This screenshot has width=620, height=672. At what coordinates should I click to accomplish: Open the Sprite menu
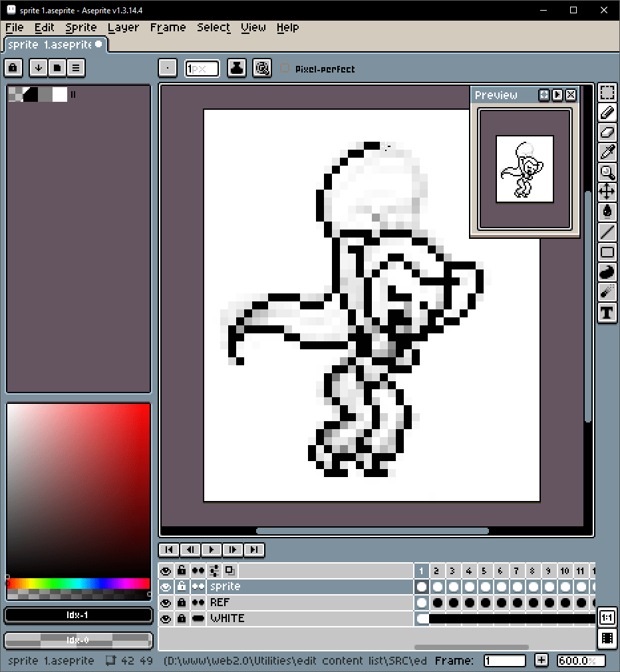[81, 27]
